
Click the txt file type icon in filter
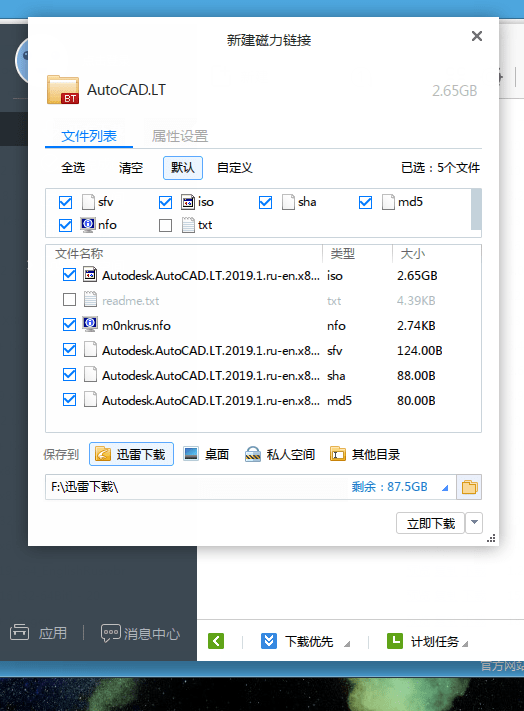[188, 225]
